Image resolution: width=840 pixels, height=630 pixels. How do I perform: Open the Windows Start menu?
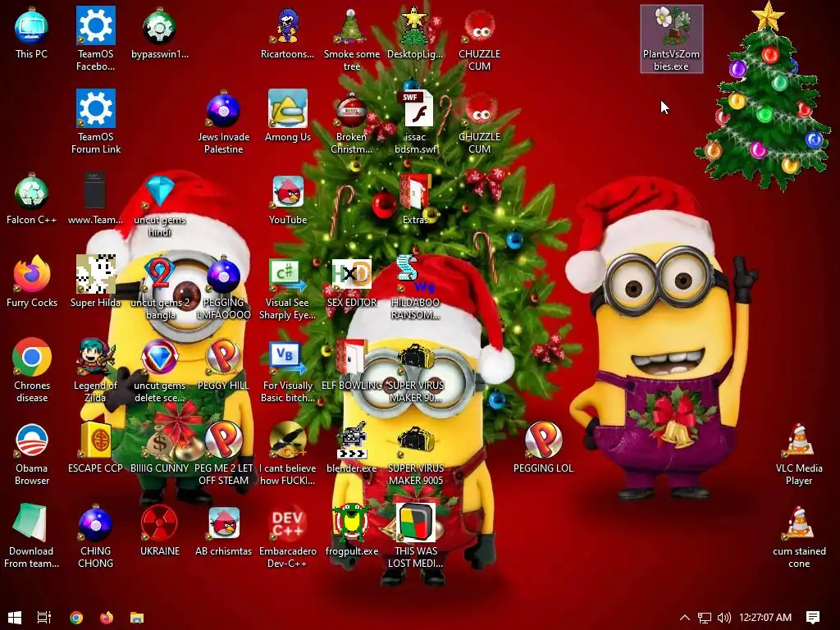pyautogui.click(x=15, y=618)
